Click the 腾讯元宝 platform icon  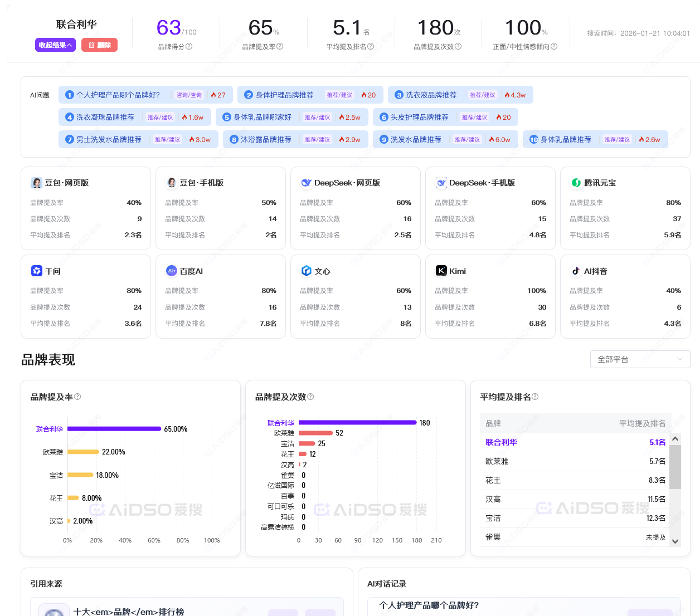[576, 183]
